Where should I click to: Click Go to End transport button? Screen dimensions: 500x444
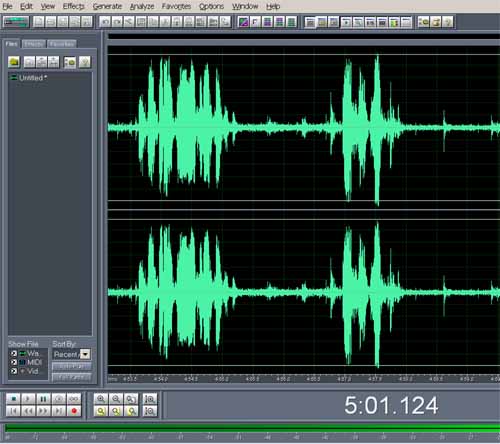(59, 411)
